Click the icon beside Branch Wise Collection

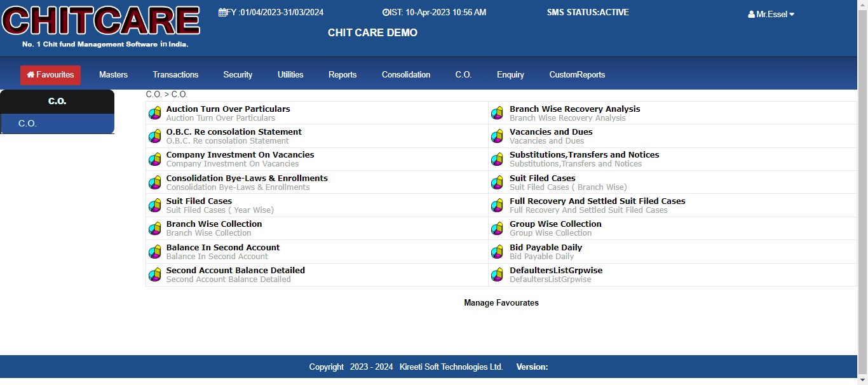[x=154, y=228]
